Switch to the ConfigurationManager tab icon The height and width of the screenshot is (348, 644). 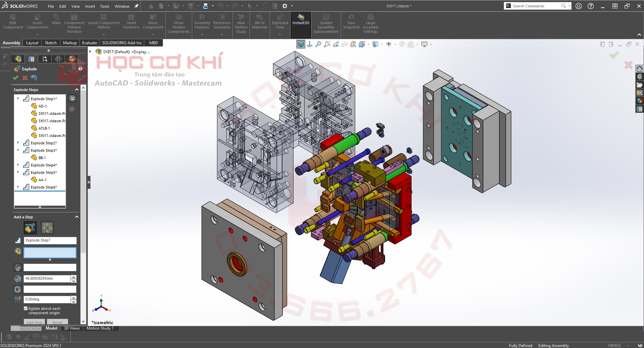45,59
